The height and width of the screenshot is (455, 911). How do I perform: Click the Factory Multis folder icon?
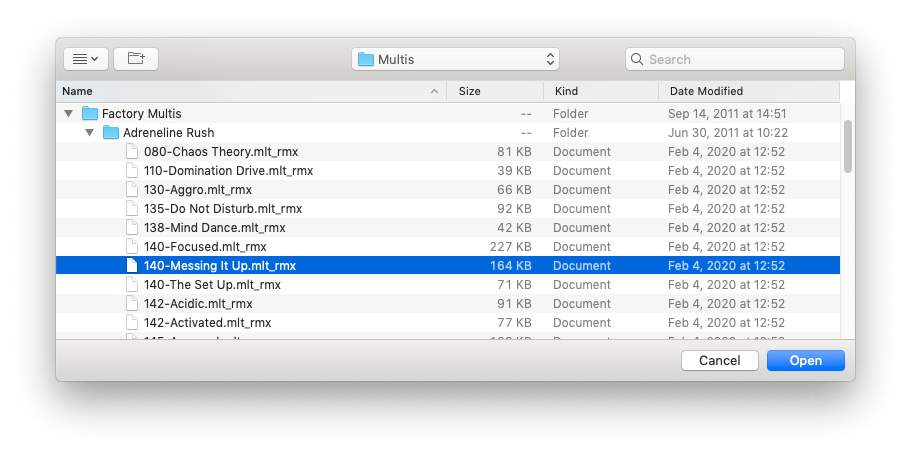coord(90,114)
